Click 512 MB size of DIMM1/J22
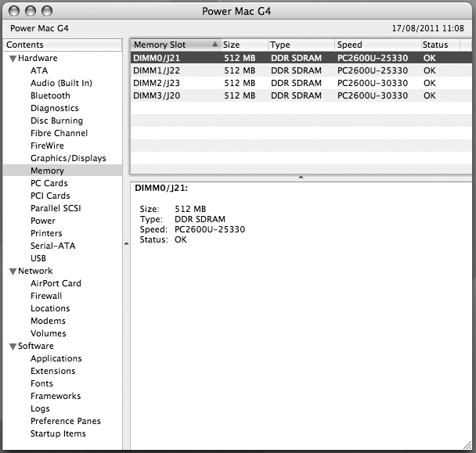 pyautogui.click(x=240, y=70)
